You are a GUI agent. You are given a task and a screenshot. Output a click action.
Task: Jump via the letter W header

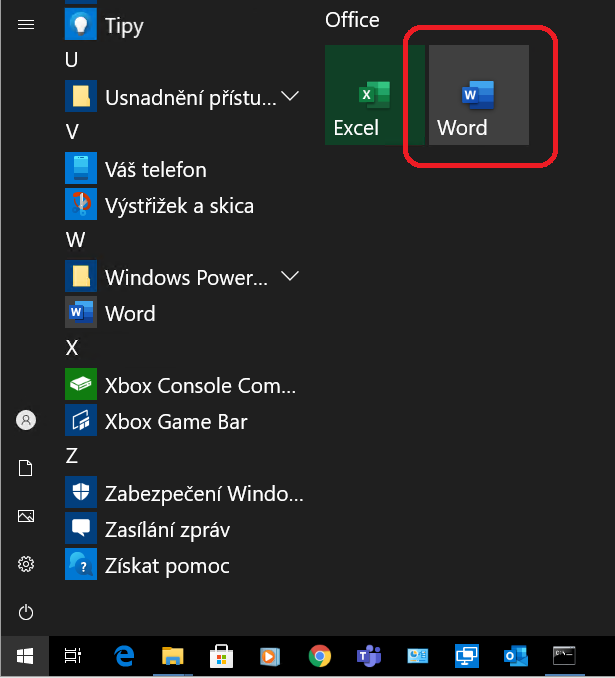75,240
